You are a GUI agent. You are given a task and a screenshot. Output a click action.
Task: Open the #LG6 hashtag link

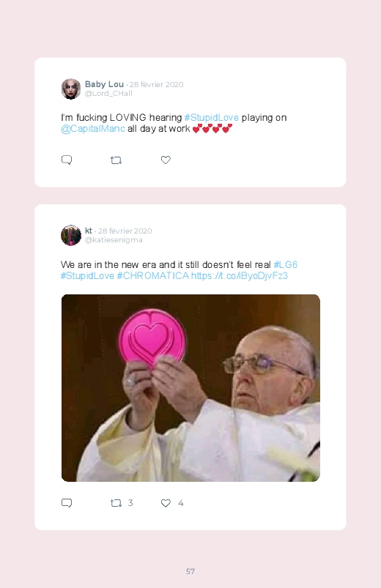click(285, 265)
